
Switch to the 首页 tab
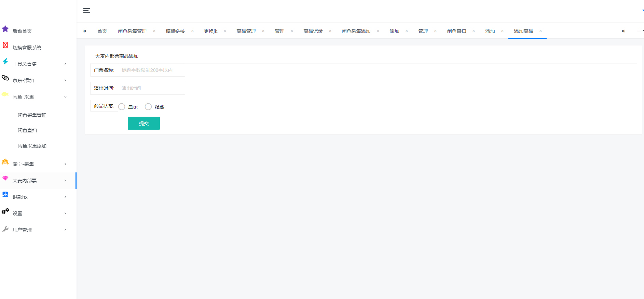pyautogui.click(x=102, y=31)
